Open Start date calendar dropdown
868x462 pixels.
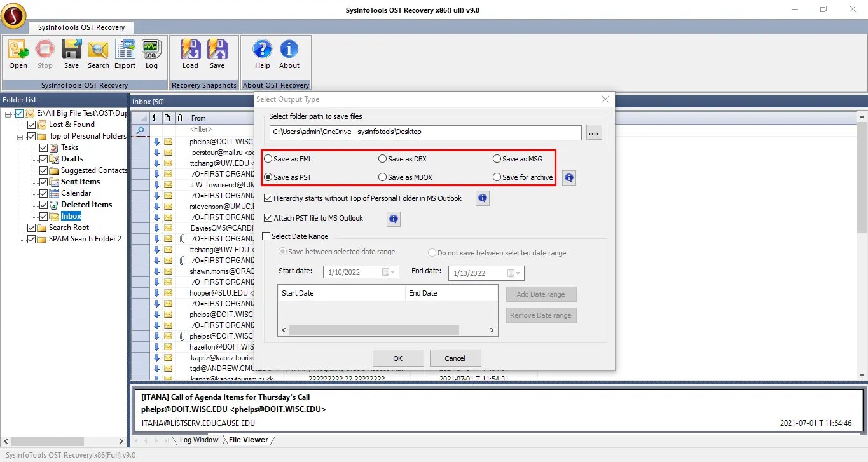click(389, 273)
